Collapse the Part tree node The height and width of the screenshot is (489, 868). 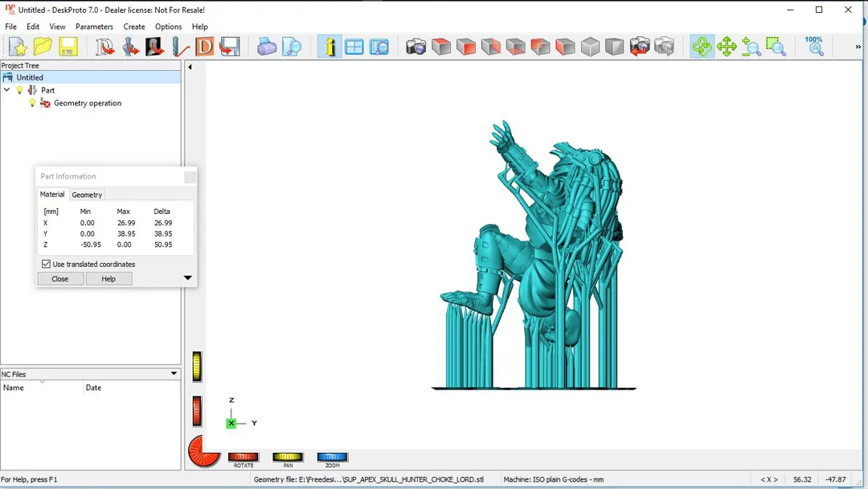[x=6, y=90]
